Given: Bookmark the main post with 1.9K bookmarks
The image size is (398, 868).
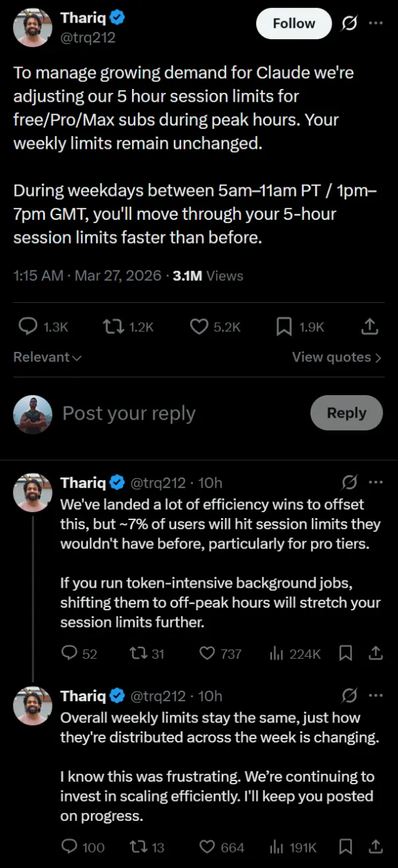Looking at the screenshot, I should 283,326.
